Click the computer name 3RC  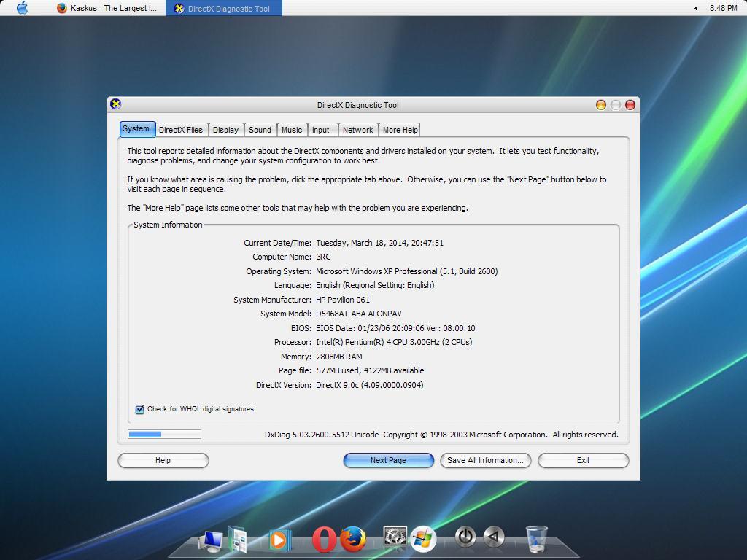click(x=323, y=257)
